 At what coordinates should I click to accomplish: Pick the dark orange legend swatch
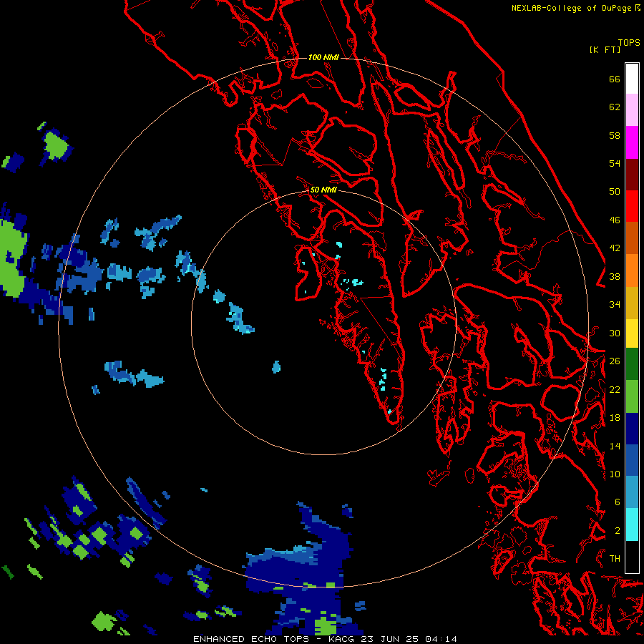point(632,238)
